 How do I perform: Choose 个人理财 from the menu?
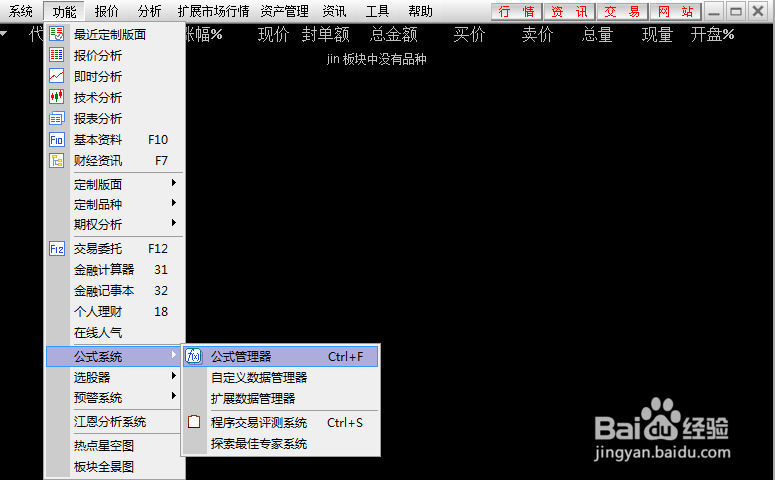[115, 311]
